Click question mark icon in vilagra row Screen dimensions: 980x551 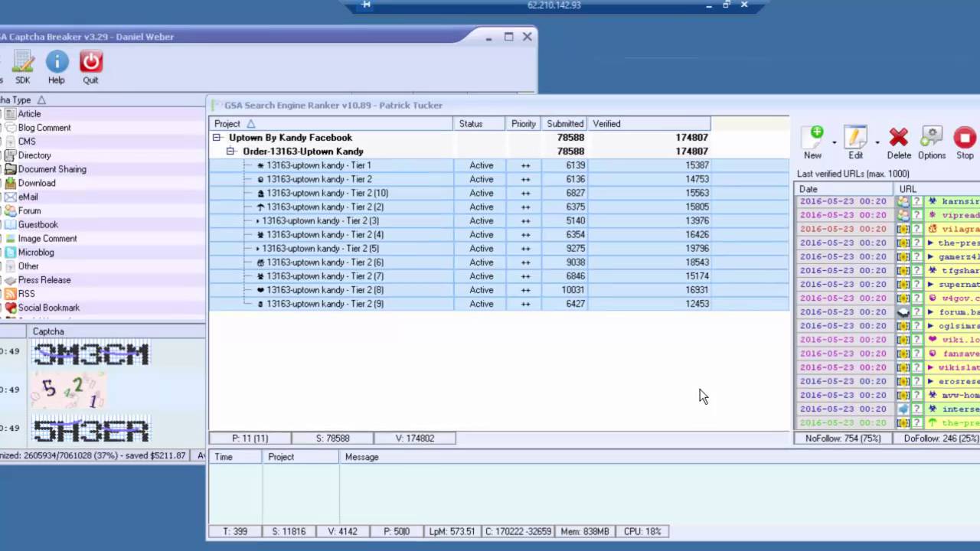(x=916, y=229)
